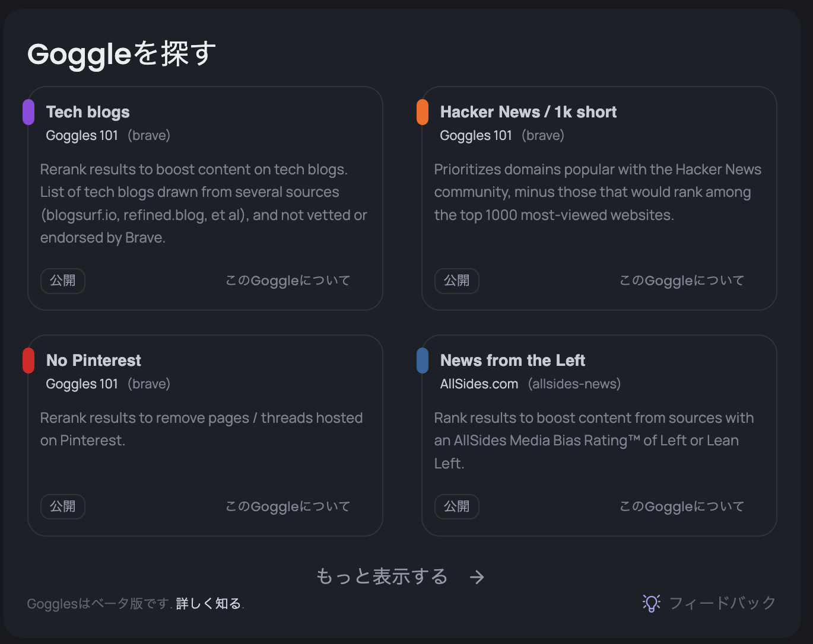
Task: Open このGoggleについて for No Pinterest
Action: (288, 506)
